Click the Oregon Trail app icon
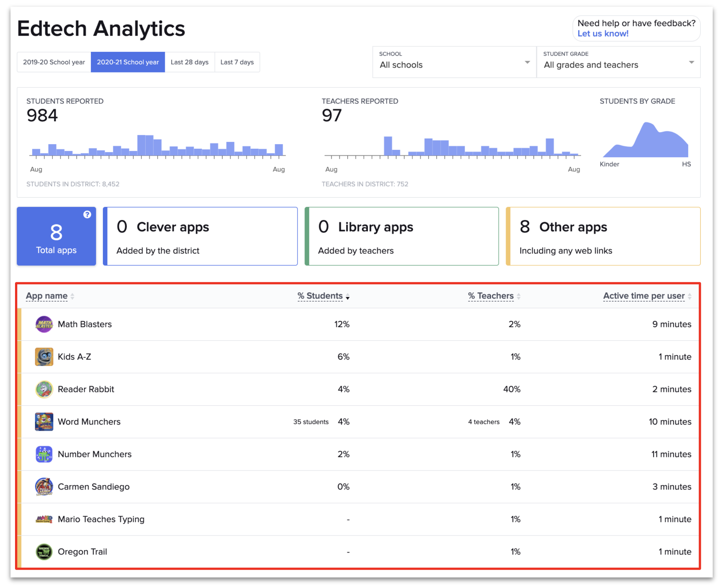The height and width of the screenshot is (588, 723). coord(44,551)
